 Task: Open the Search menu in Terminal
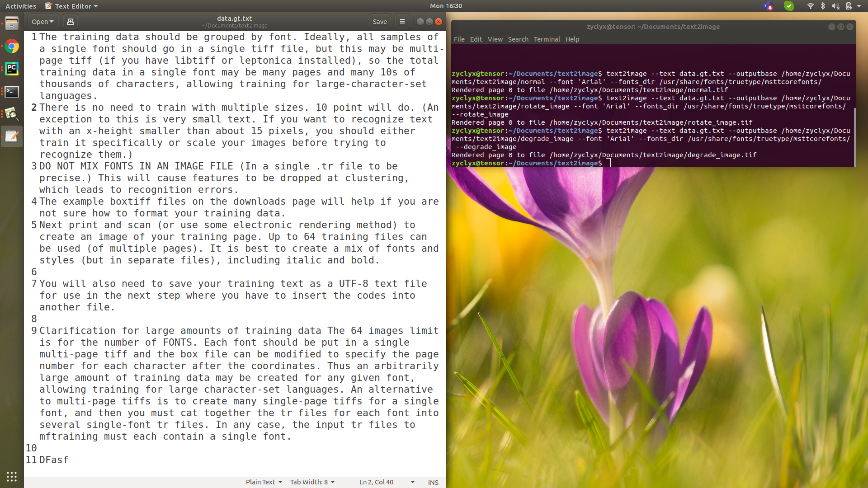[x=518, y=39]
